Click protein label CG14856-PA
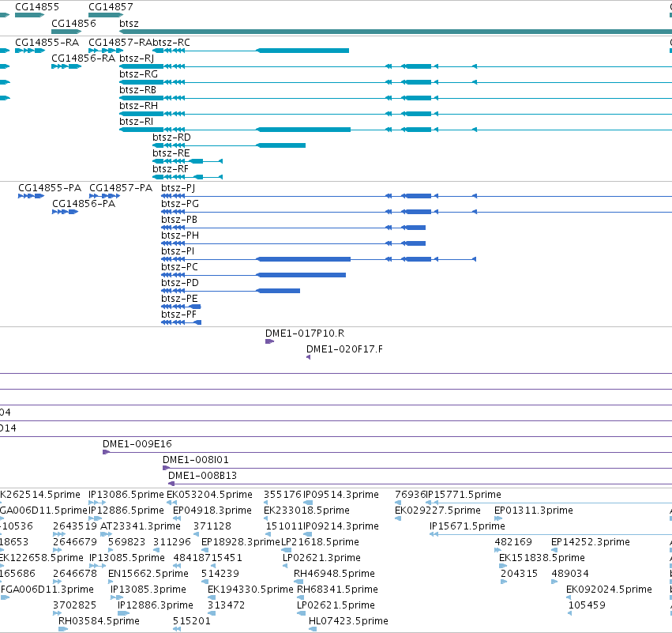The image size is (672, 633). tap(84, 204)
